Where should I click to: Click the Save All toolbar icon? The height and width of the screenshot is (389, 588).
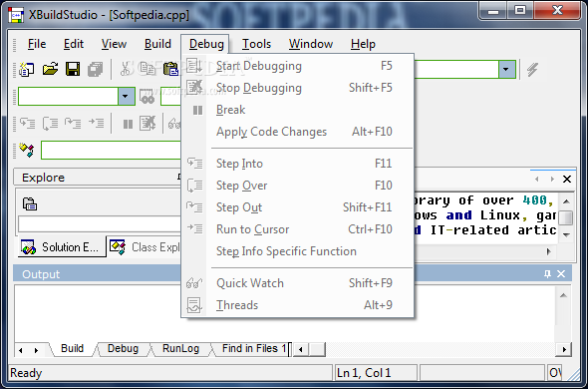coord(96,70)
